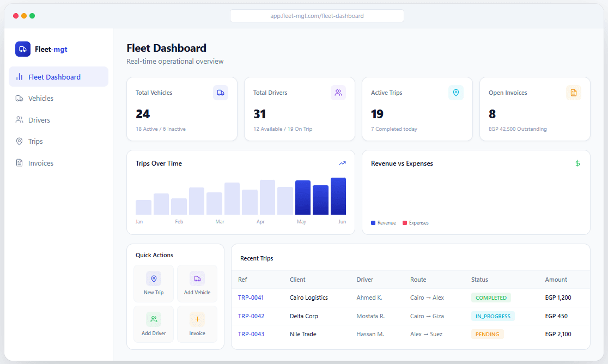This screenshot has width=608, height=364.
Task: Click the truck icon beside Vehicles in sidebar
Action: pyautogui.click(x=20, y=99)
